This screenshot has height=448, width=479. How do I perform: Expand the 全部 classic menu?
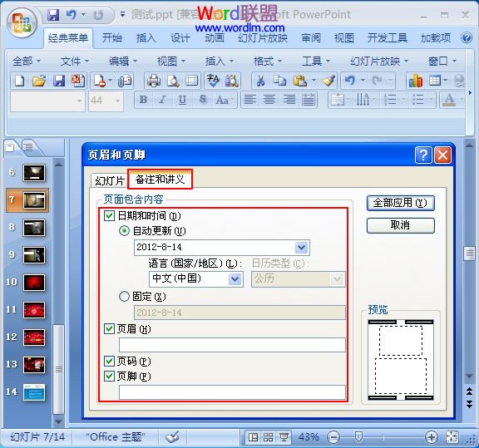pyautogui.click(x=27, y=62)
